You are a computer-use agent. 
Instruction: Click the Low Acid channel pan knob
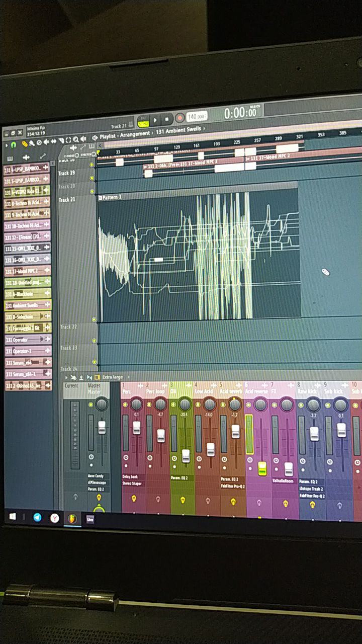tap(210, 405)
